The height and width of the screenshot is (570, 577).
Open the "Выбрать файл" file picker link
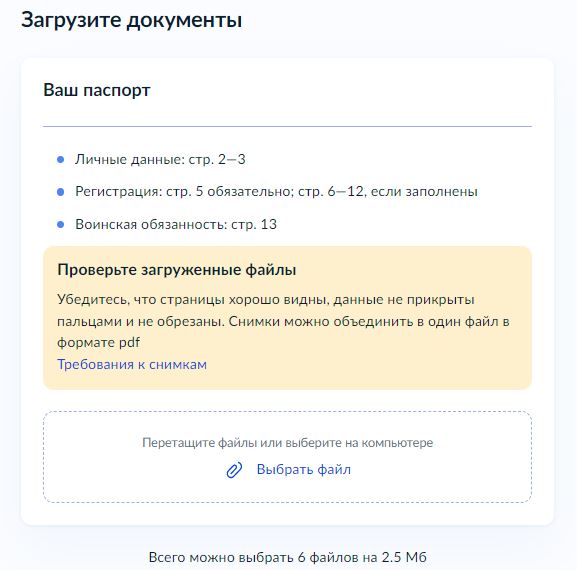point(304,470)
